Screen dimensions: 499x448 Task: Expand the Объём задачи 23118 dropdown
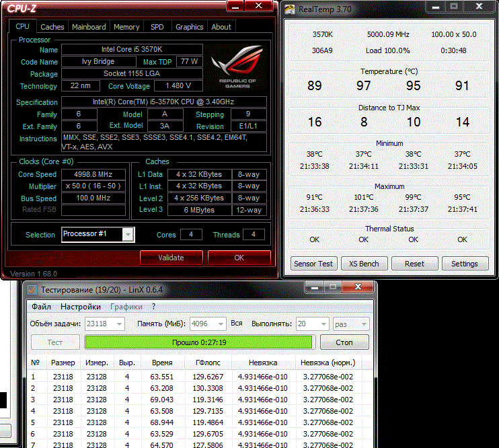pos(119,324)
